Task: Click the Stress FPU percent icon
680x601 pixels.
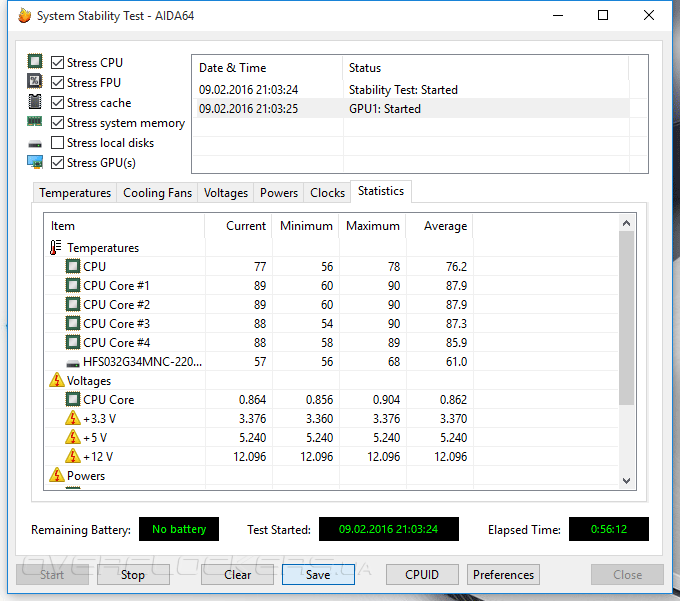Action: 35,81
